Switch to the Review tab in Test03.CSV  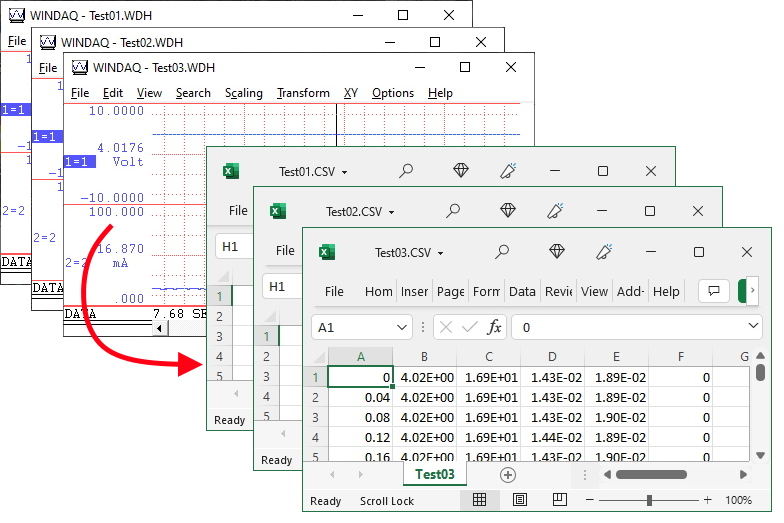(558, 292)
